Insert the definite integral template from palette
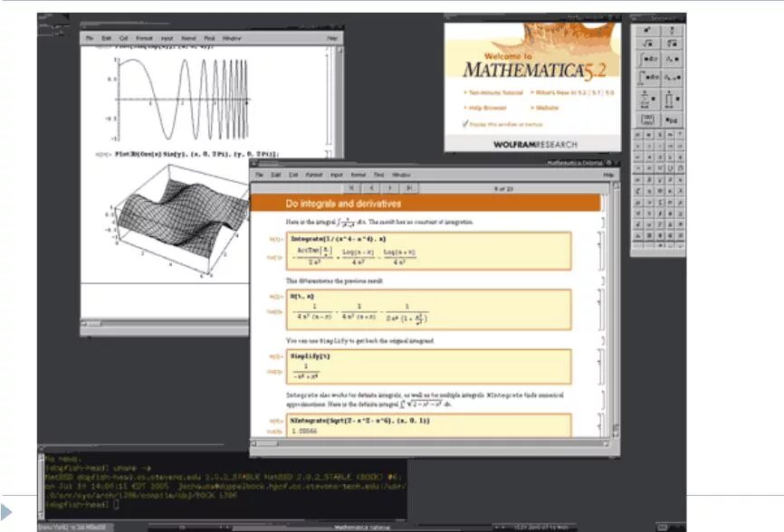Viewport: 784px width, 532px height. (648, 78)
